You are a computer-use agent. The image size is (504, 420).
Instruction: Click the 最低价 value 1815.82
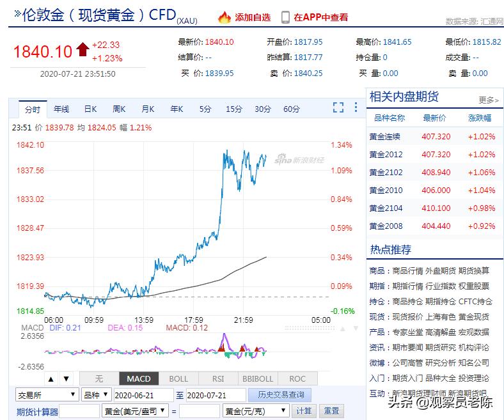click(x=487, y=42)
